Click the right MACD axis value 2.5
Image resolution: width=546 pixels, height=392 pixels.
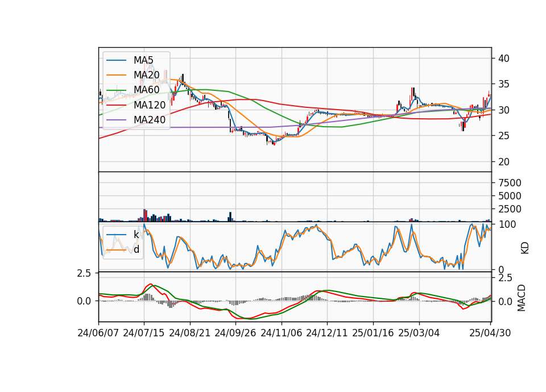[505, 278]
